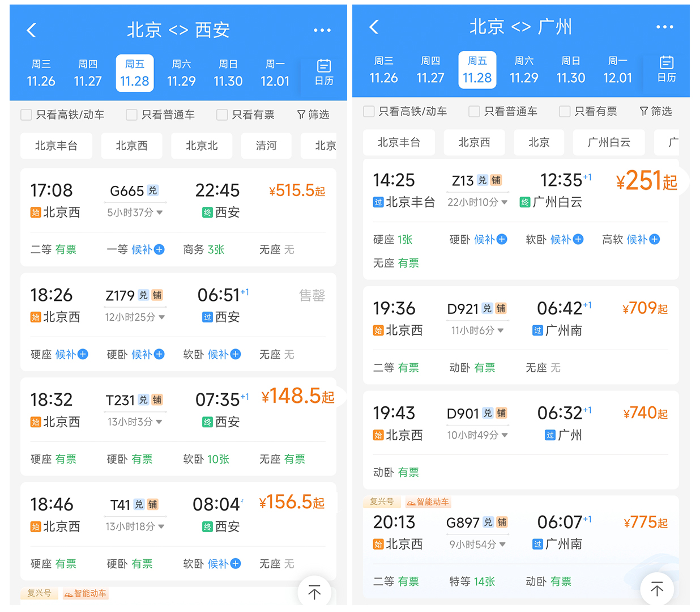700x612 pixels.
Task: Add waitlist for G665 一等 seat
Action: click(159, 249)
